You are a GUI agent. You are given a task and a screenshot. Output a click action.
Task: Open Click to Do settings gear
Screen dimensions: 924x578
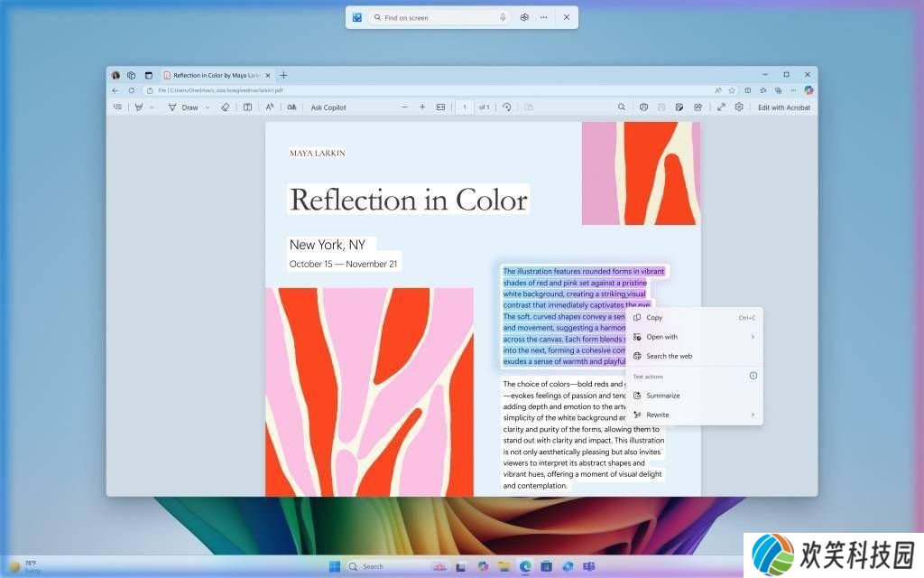tap(524, 18)
